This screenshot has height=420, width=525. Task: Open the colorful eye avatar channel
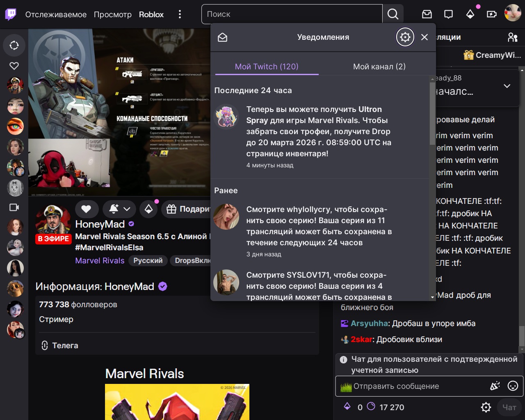tap(15, 126)
